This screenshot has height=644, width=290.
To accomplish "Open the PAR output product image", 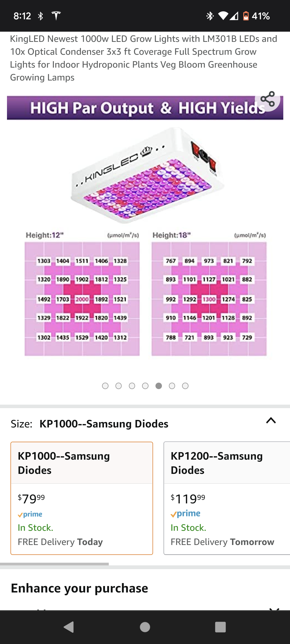I will coord(145,228).
